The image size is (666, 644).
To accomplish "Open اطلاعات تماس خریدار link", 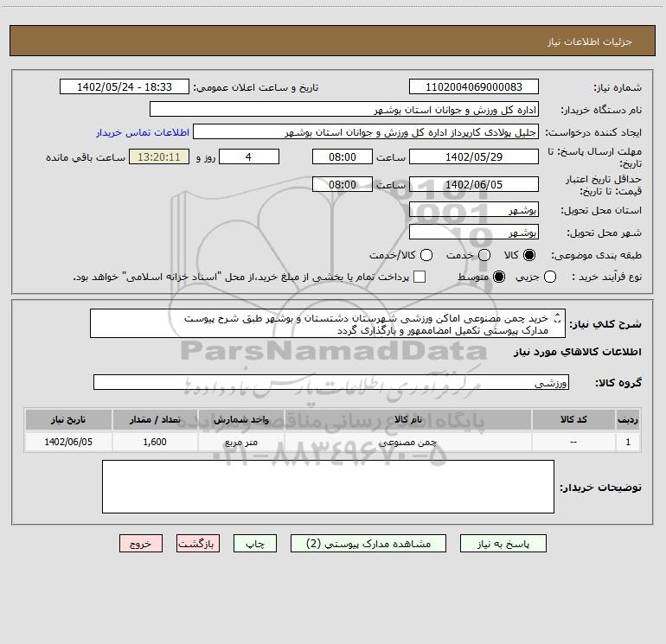I will coord(143,132).
